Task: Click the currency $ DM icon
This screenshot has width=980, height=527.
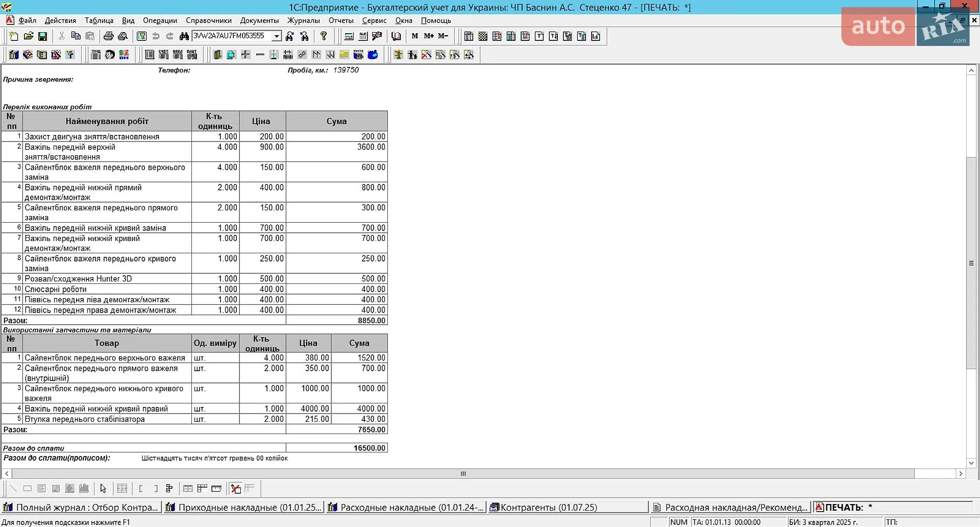Action: click(x=124, y=55)
